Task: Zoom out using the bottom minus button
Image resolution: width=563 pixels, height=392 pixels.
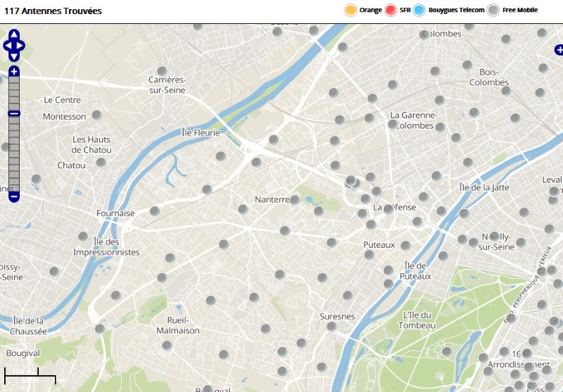Action: coord(14,197)
